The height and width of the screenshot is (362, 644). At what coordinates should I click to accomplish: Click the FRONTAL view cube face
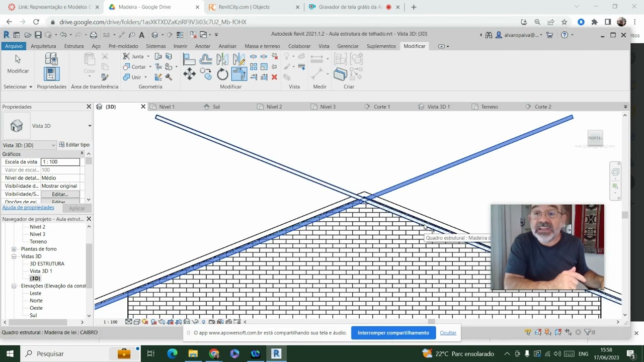[595, 138]
